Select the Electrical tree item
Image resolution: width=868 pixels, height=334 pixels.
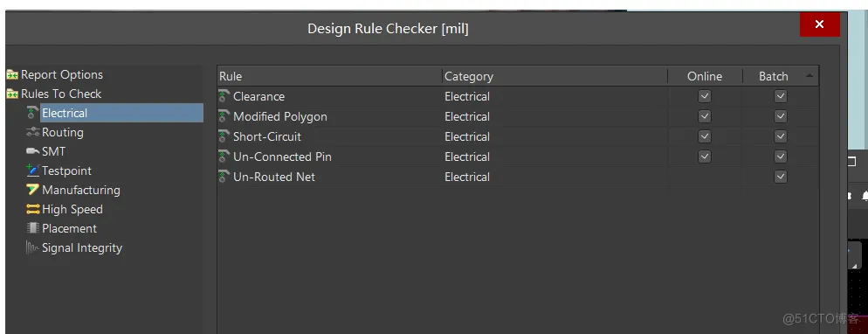[x=65, y=113]
